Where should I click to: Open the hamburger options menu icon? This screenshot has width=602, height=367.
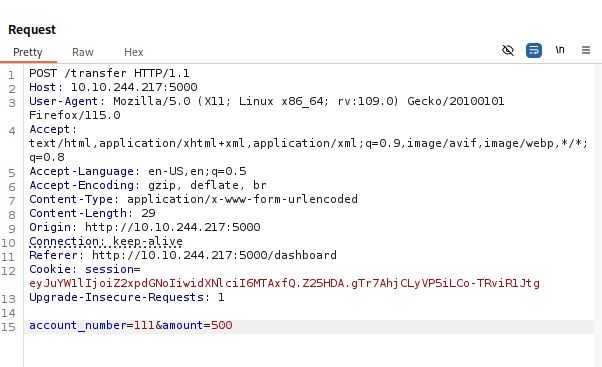[585, 50]
